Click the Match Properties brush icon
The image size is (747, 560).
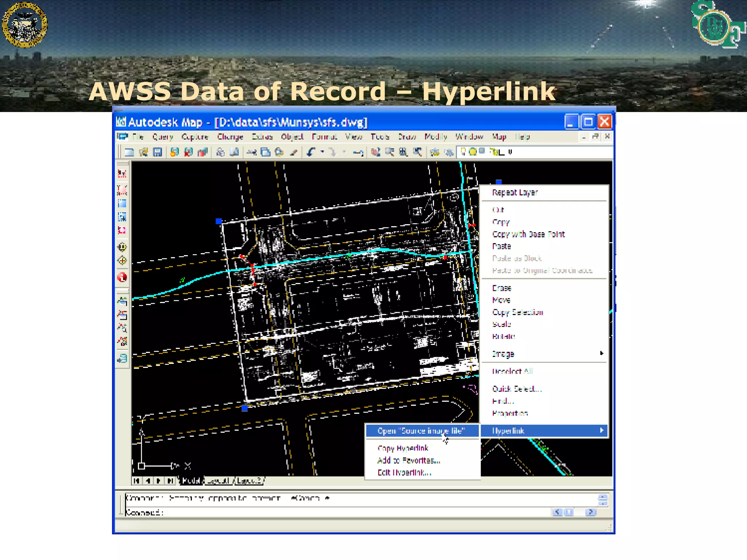pos(294,152)
